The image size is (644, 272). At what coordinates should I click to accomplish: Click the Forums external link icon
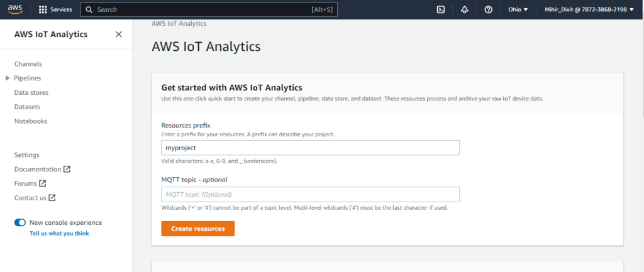tap(42, 183)
